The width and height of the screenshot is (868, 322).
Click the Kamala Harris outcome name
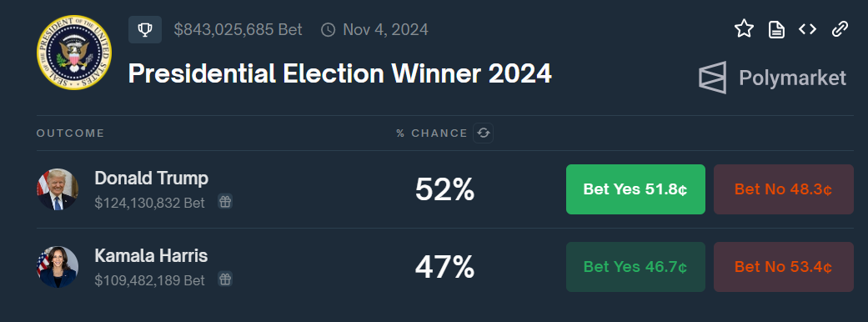[x=151, y=256]
